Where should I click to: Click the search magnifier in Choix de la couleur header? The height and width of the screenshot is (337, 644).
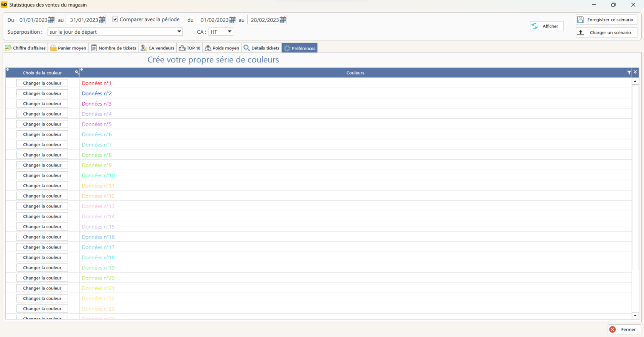[77, 72]
